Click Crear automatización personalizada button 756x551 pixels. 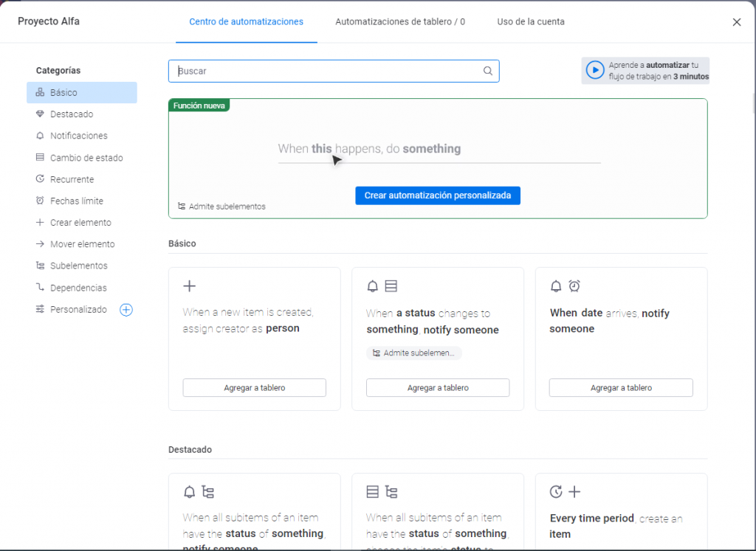(x=437, y=195)
